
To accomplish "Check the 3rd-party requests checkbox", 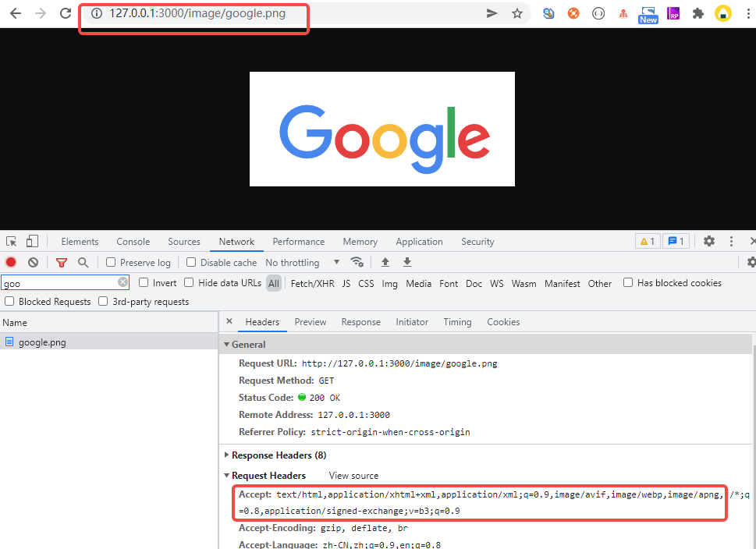I will point(103,301).
